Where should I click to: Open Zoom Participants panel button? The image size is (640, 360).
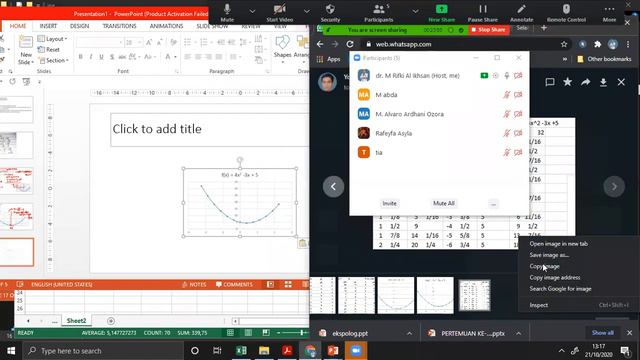click(x=379, y=13)
